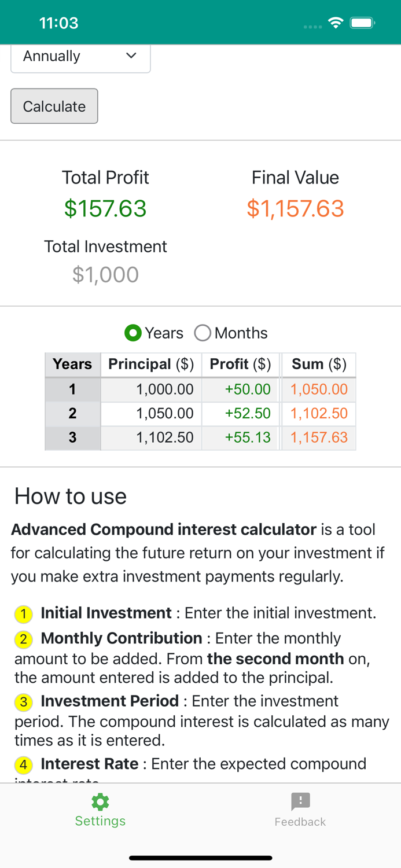Toggle the cellular signal dots indicator
Viewport: 401px width, 868px height.
[x=311, y=26]
